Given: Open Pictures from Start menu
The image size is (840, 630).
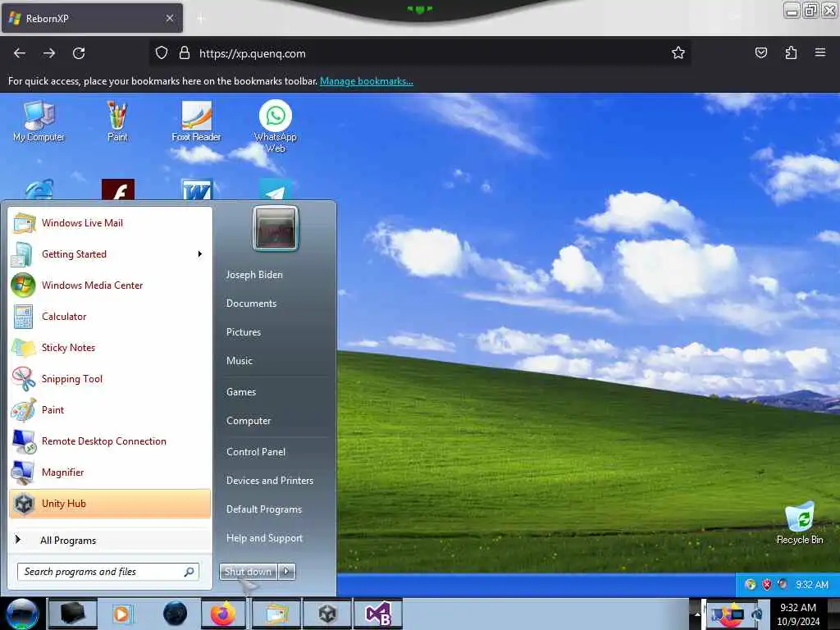Looking at the screenshot, I should pos(244,332).
